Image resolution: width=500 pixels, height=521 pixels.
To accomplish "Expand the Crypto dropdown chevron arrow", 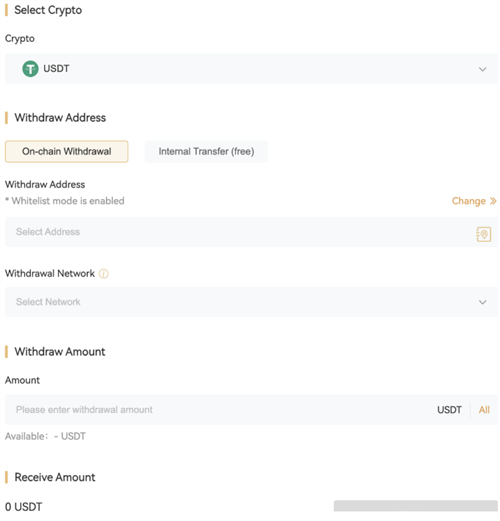I will (x=482, y=69).
